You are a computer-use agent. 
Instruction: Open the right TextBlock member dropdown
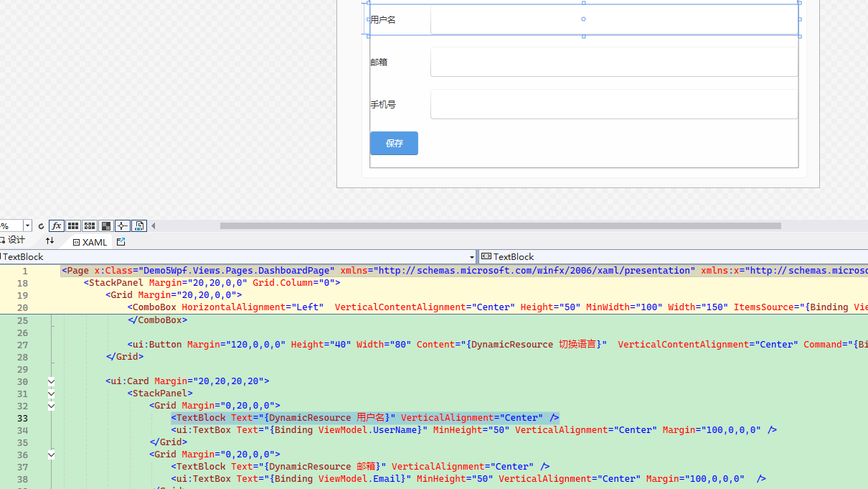click(674, 256)
